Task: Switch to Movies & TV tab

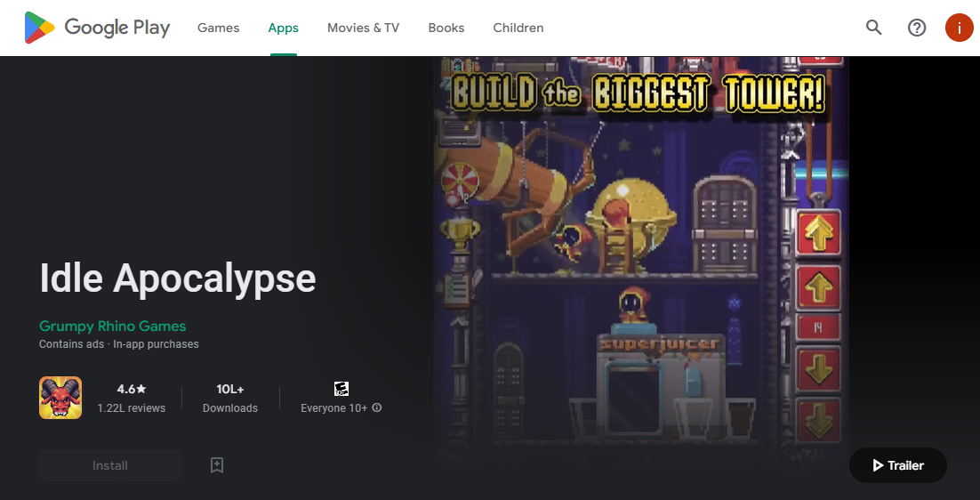Action: tap(363, 28)
